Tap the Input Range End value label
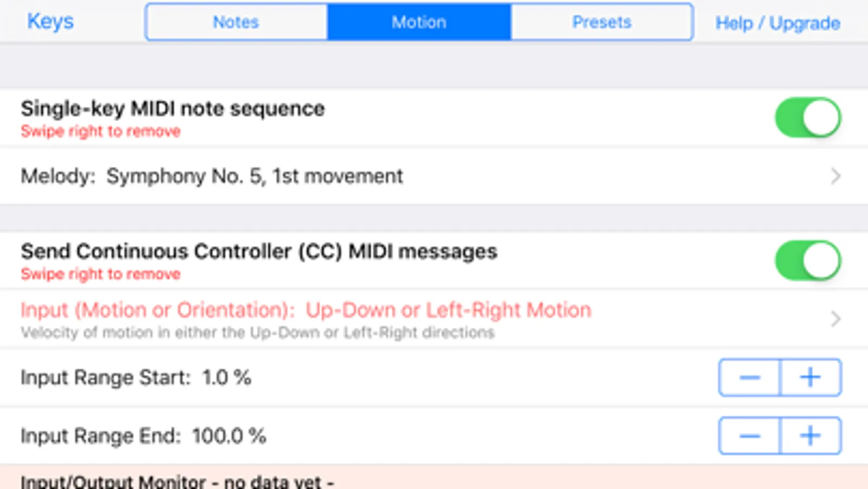The width and height of the screenshot is (868, 489). 143,436
